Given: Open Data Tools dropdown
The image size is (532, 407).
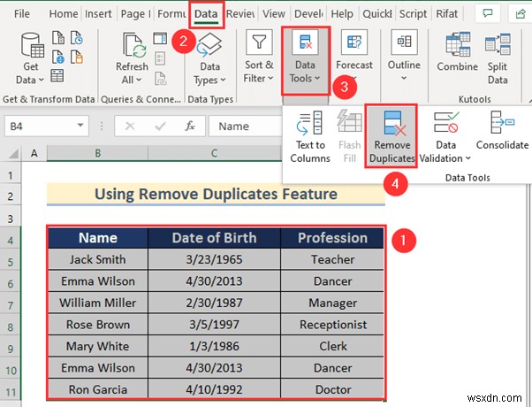Looking at the screenshot, I should pos(305,61).
